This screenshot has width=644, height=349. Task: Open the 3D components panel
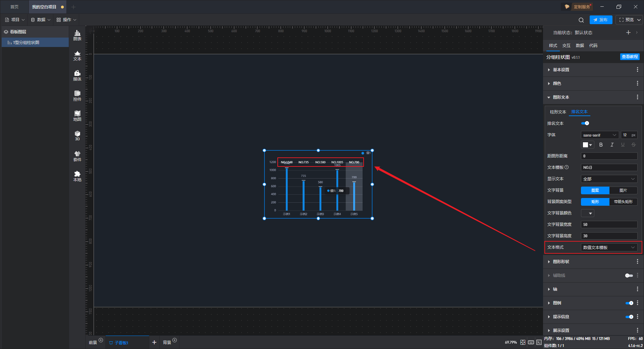point(77,136)
